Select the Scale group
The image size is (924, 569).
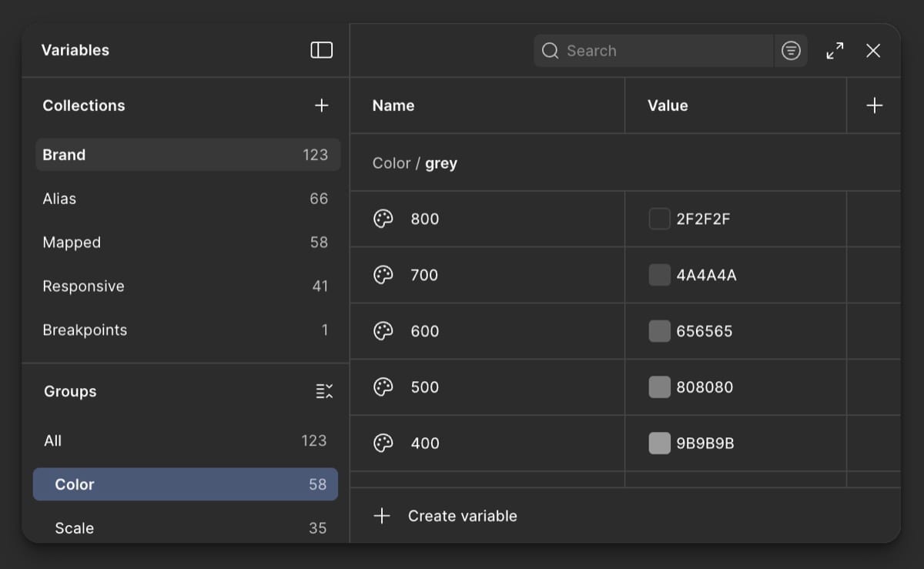(x=186, y=528)
